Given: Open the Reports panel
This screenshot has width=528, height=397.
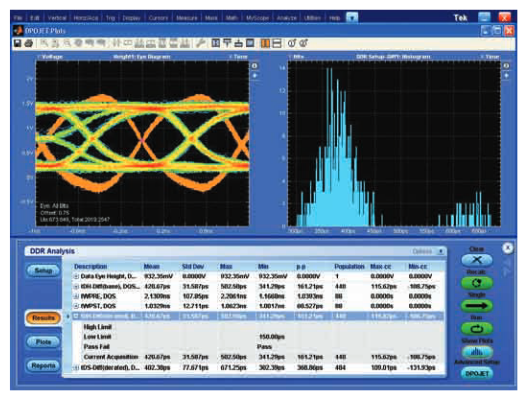Looking at the screenshot, I should coord(43,366).
